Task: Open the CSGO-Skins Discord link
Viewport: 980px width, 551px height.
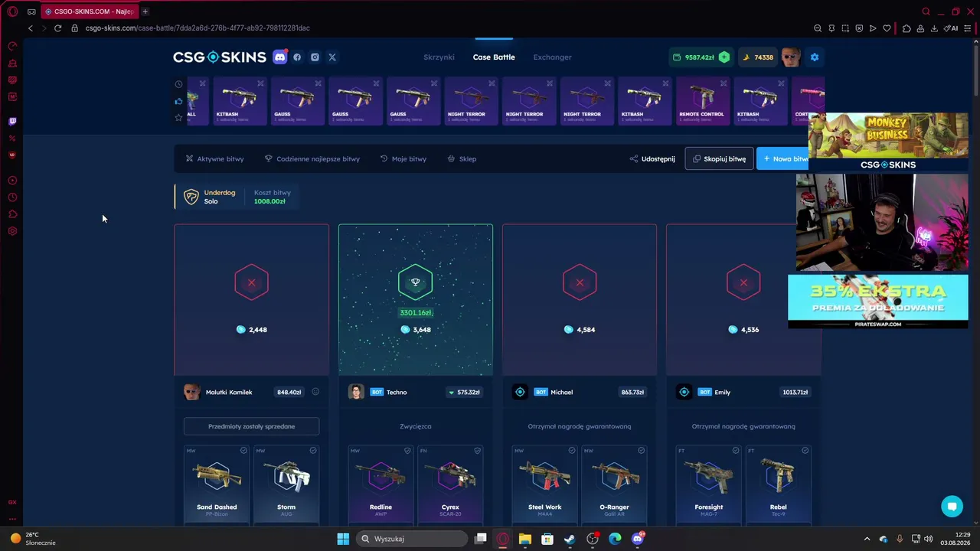Action: (280, 57)
